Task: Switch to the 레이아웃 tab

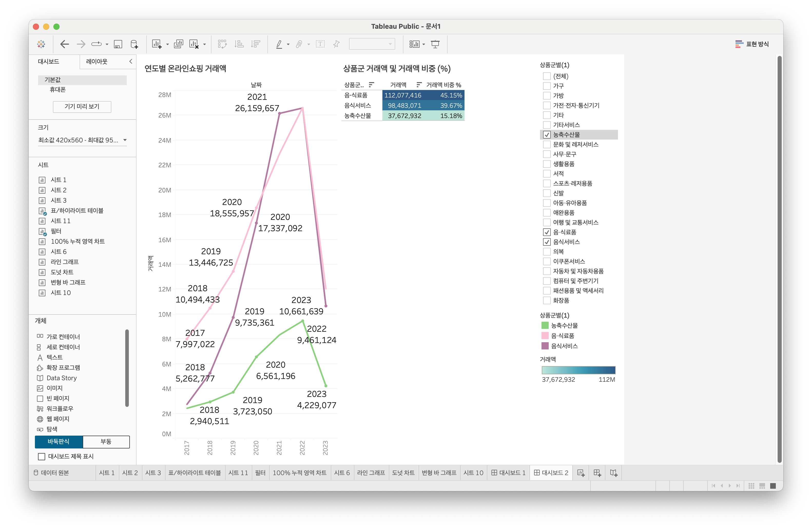Action: pos(96,61)
